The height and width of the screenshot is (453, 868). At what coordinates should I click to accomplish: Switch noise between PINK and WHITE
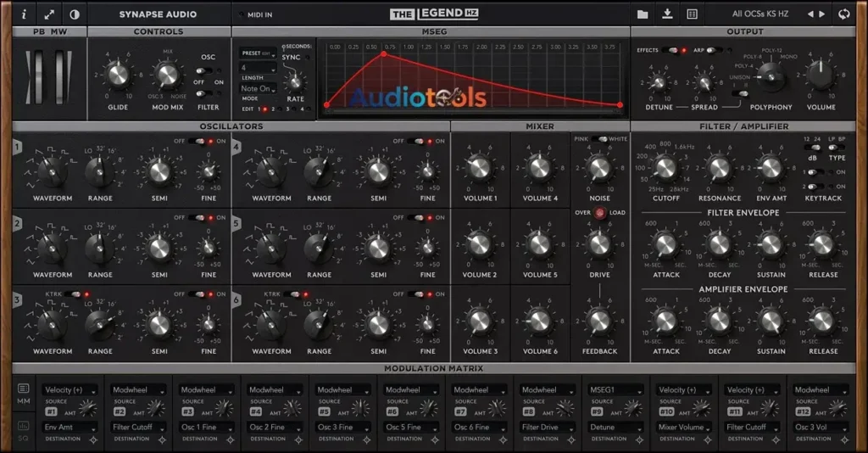pyautogui.click(x=598, y=139)
